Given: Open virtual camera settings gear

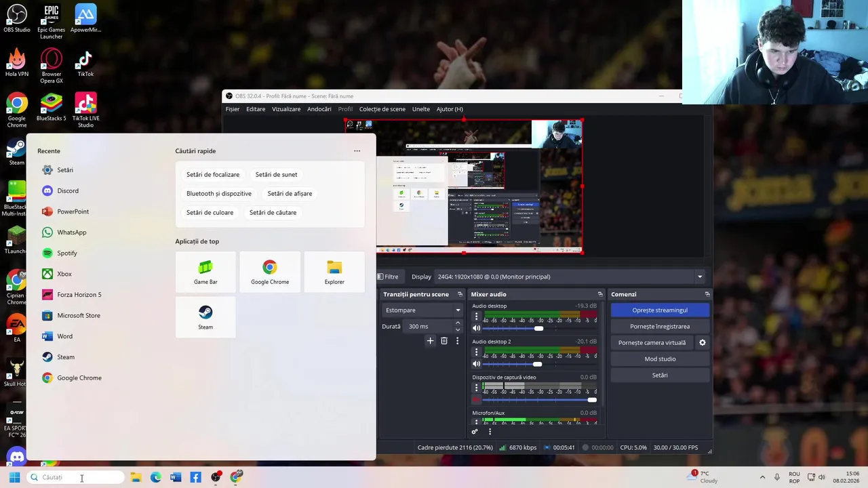Looking at the screenshot, I should pyautogui.click(x=703, y=342).
